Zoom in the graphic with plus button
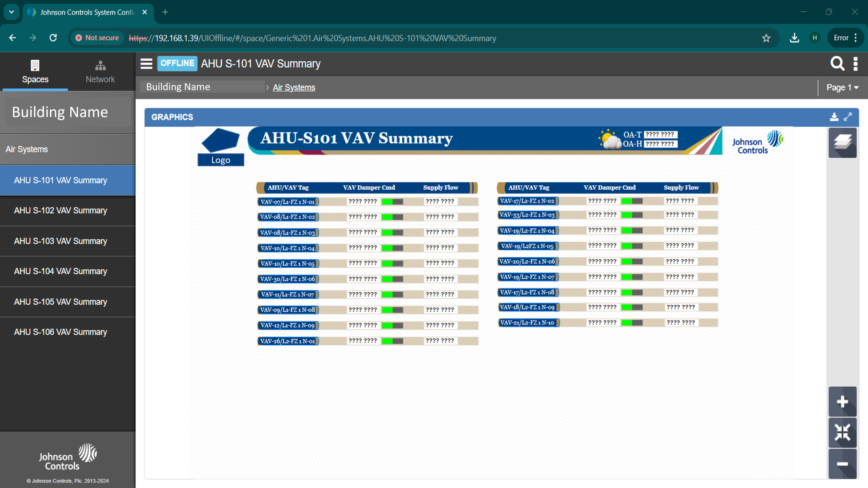 click(x=842, y=402)
